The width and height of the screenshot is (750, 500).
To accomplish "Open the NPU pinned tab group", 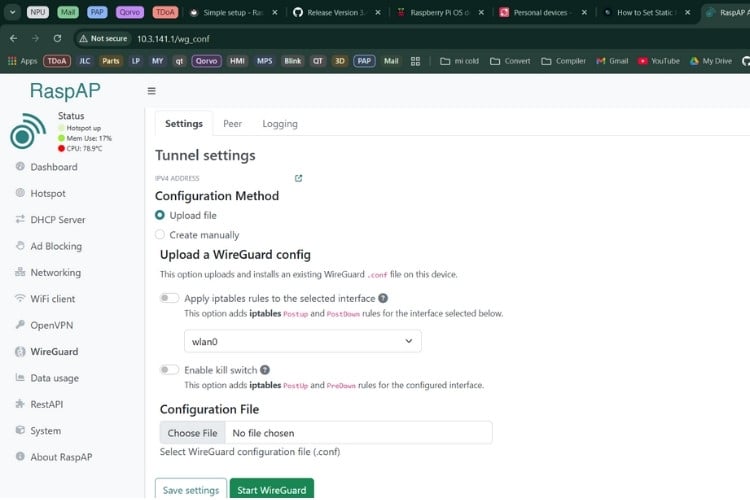I will pyautogui.click(x=38, y=12).
